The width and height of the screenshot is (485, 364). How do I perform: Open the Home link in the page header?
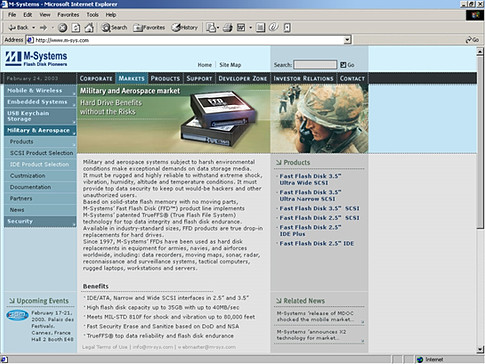(x=204, y=65)
